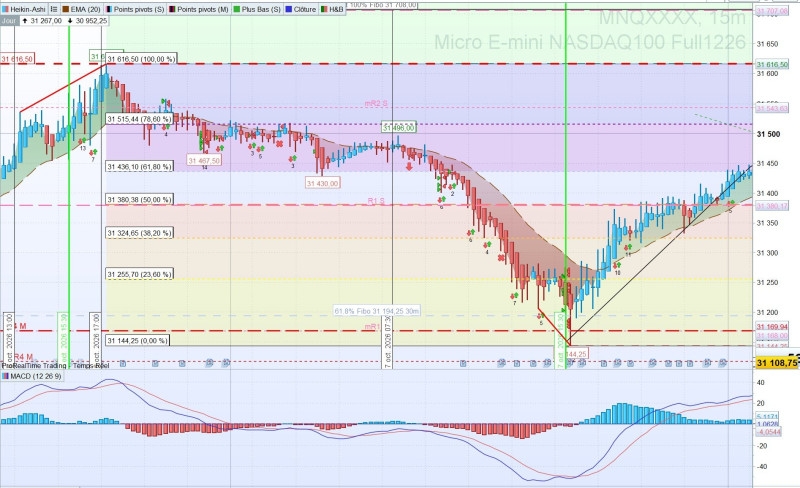Select the Fibonacci 31 436,10 (61,80 %) label
Image resolution: width=800 pixels, height=488 pixels.
(x=139, y=166)
